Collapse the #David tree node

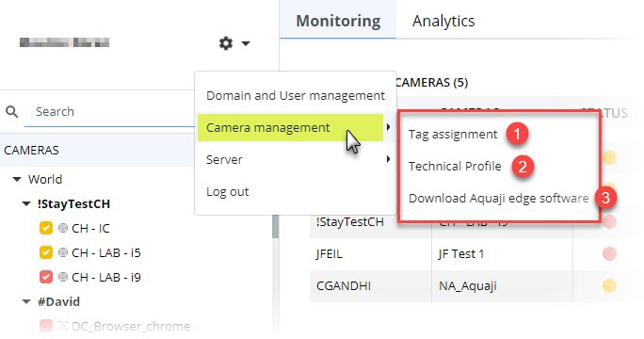[26, 301]
